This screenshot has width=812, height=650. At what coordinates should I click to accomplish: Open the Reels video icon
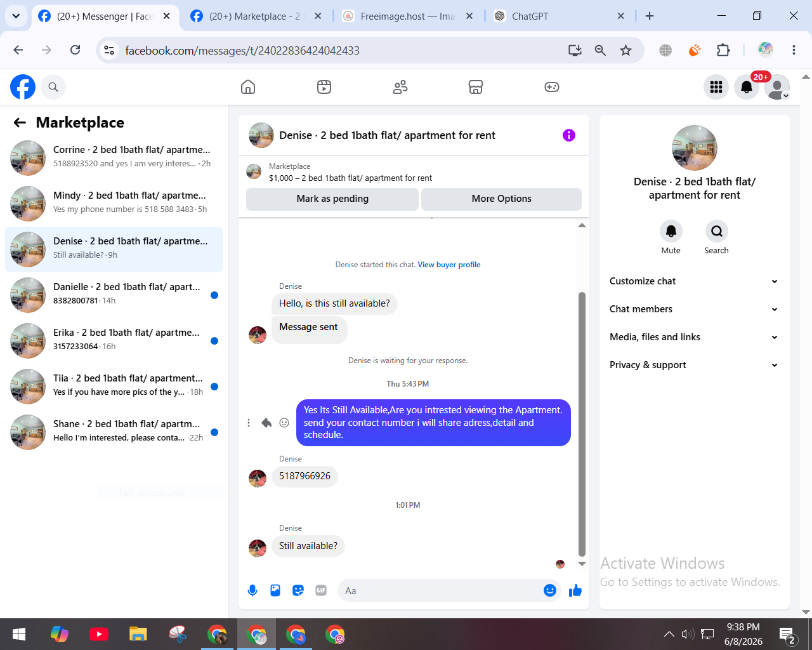coord(324,87)
